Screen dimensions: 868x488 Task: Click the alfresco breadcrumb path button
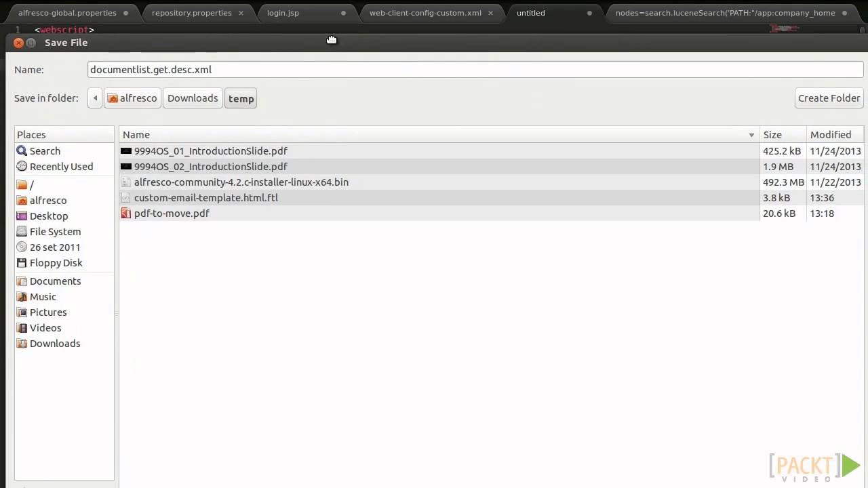(133, 98)
